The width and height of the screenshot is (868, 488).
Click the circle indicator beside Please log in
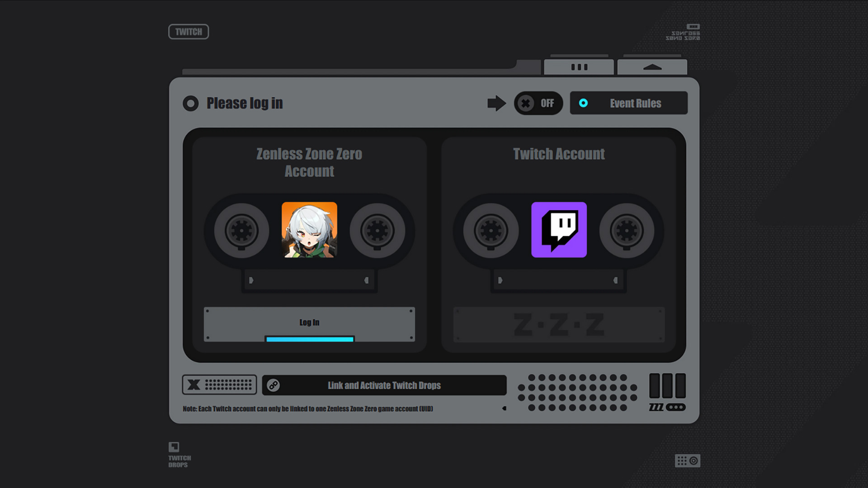(190, 103)
